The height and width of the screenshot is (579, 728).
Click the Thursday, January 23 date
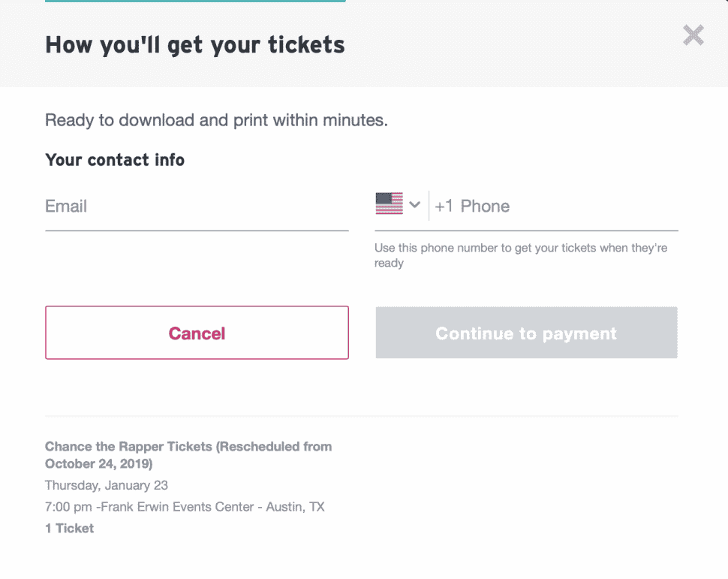tap(107, 485)
